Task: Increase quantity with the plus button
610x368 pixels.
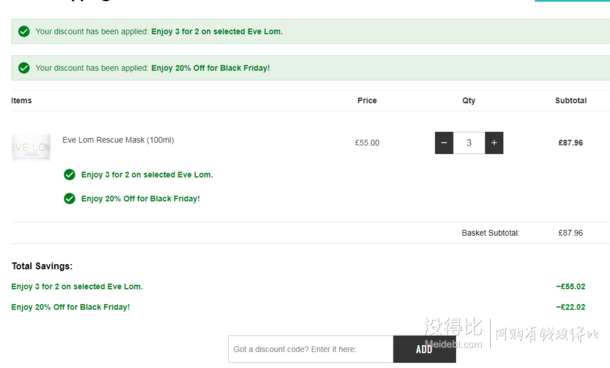Action: 494,143
